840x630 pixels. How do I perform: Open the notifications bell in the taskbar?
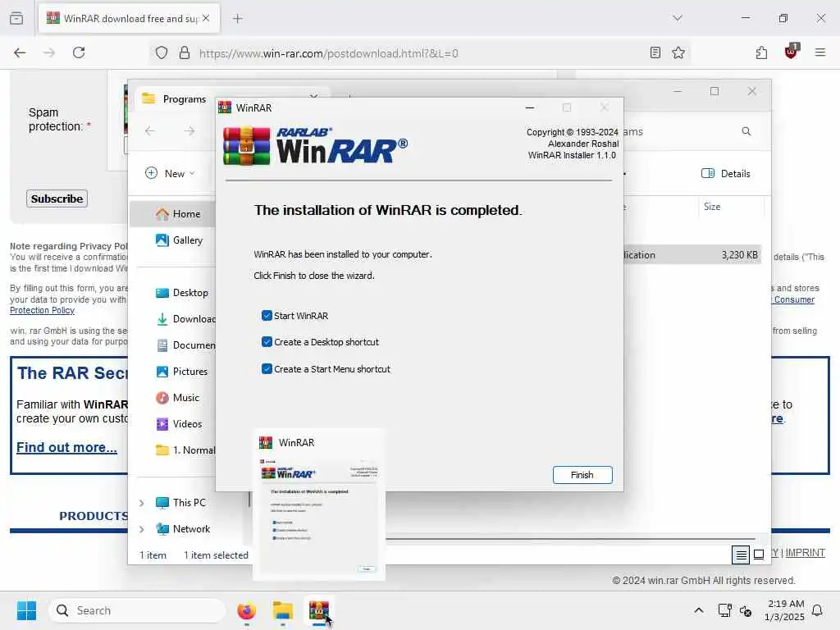817,610
